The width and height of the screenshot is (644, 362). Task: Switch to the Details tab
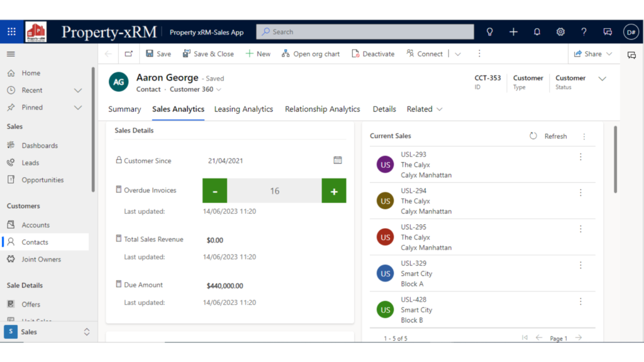tap(384, 109)
